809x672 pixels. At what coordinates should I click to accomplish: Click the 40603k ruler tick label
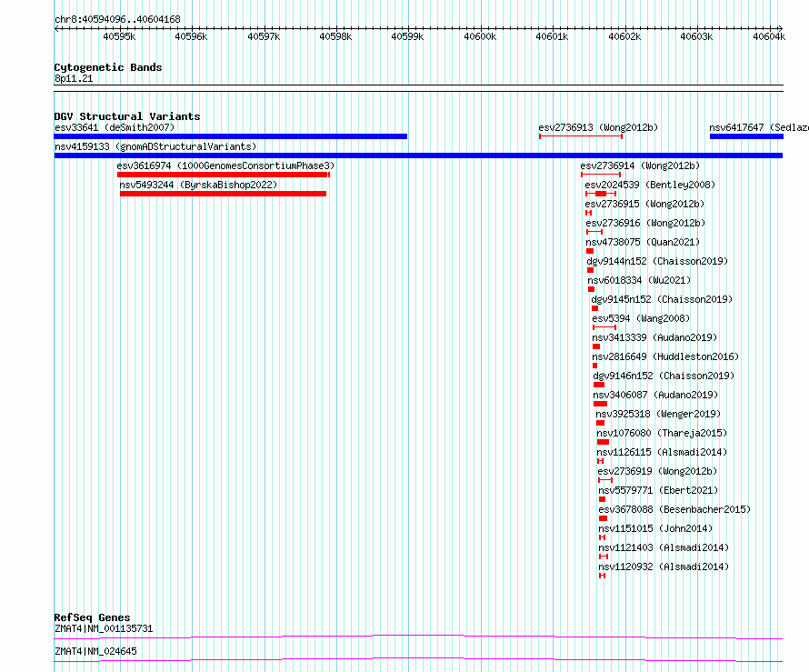pos(696,36)
